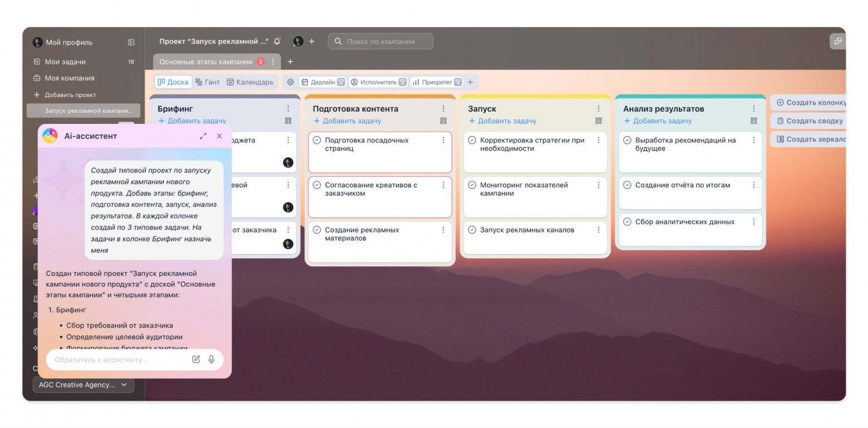Open options menu of Запуск column
The height and width of the screenshot is (428, 868).
[x=599, y=109]
